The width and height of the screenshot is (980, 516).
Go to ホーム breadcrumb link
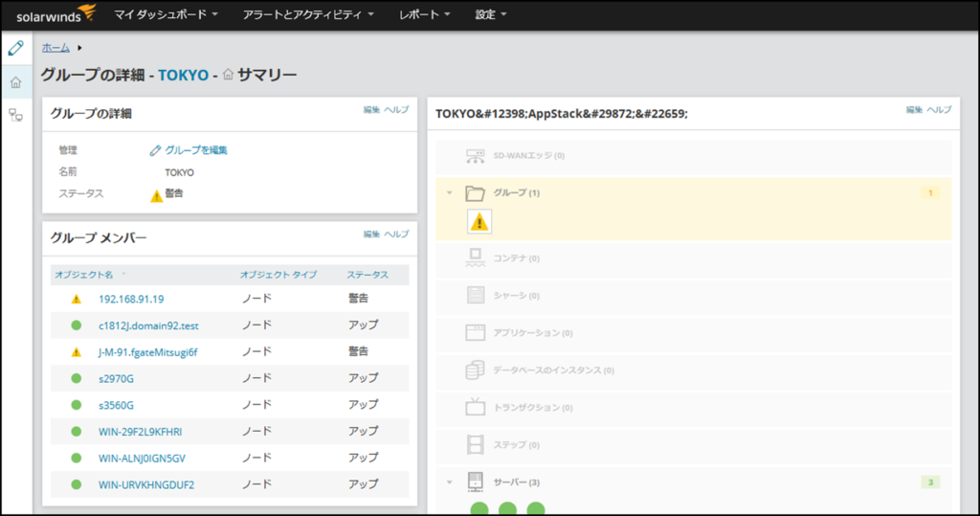coord(56,48)
